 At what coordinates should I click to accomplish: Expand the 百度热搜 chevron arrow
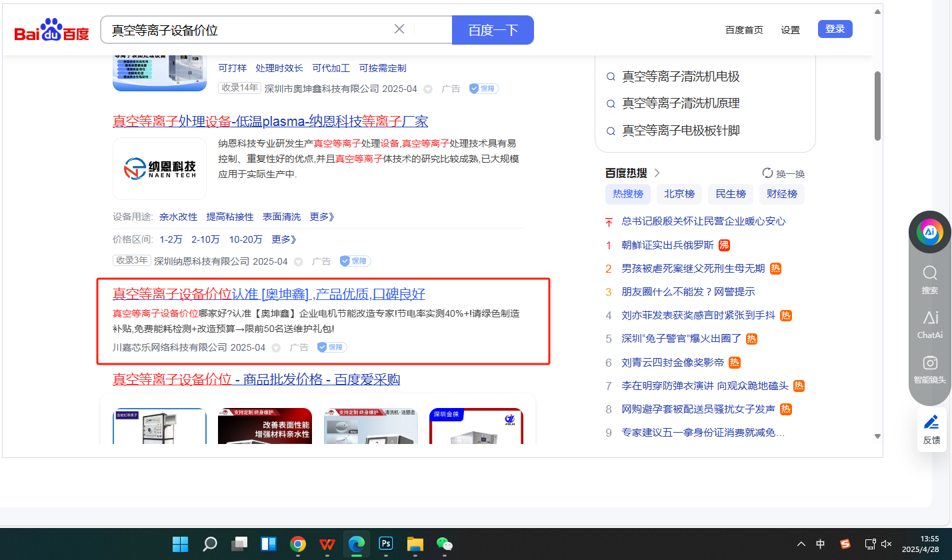(x=657, y=173)
